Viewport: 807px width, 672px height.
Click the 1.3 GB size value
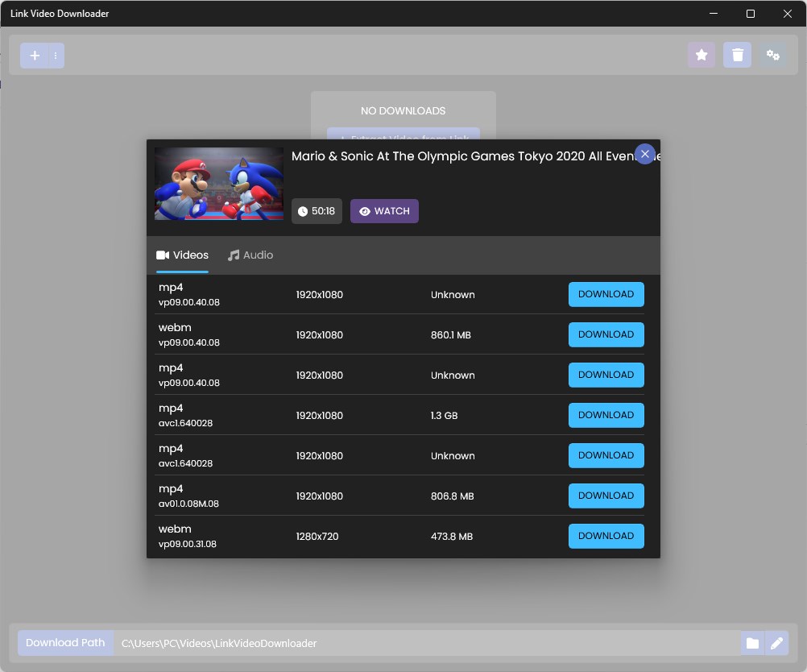click(444, 416)
